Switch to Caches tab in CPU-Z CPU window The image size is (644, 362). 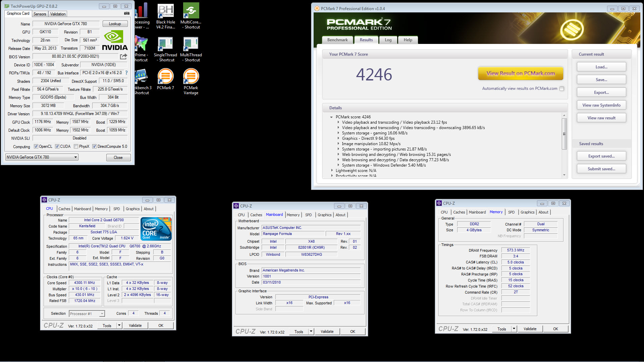pos(64,209)
